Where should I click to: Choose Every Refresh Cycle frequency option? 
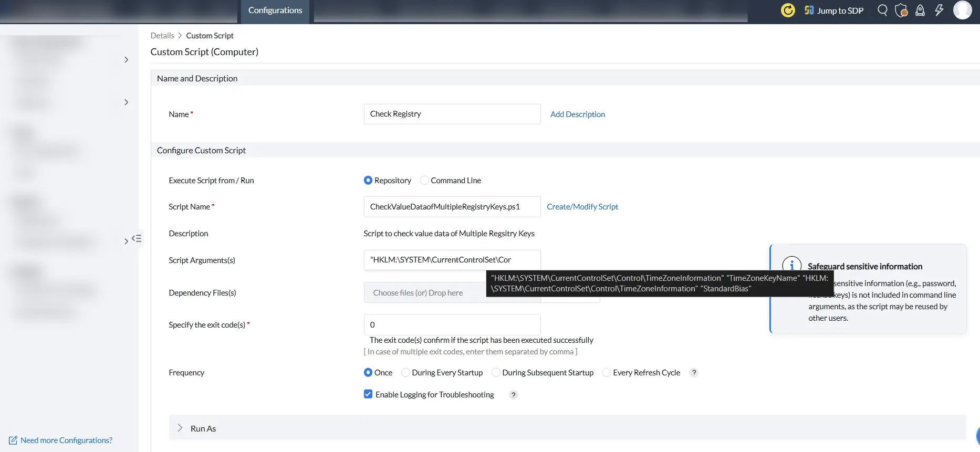point(607,372)
